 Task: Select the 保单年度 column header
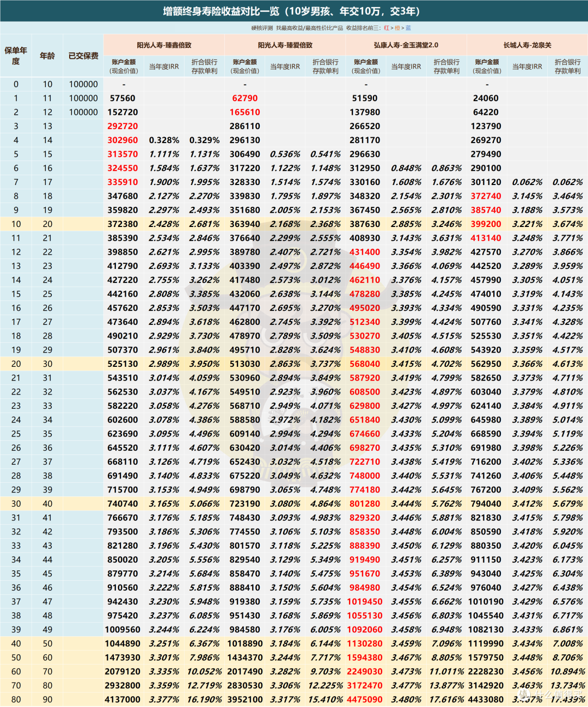pyautogui.click(x=16, y=56)
